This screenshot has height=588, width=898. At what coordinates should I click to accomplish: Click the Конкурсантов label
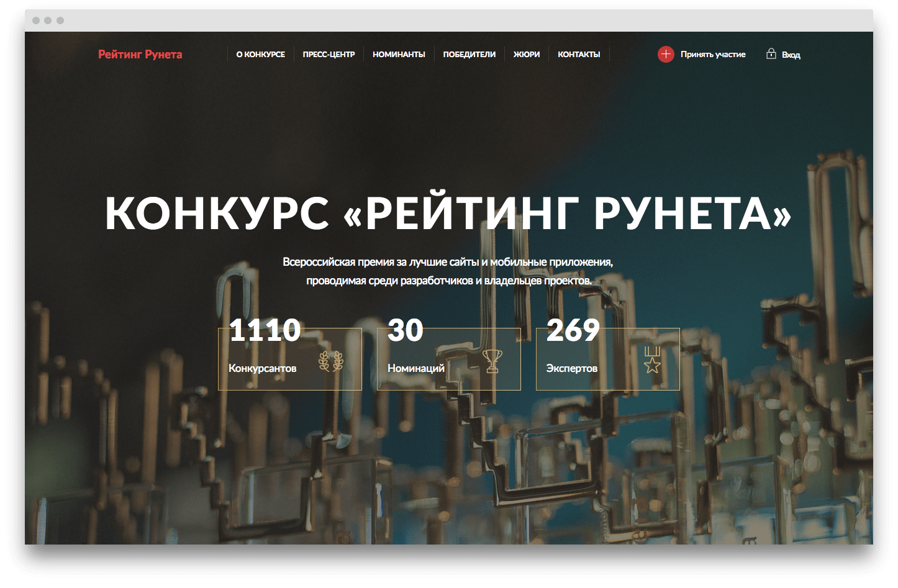pos(262,368)
